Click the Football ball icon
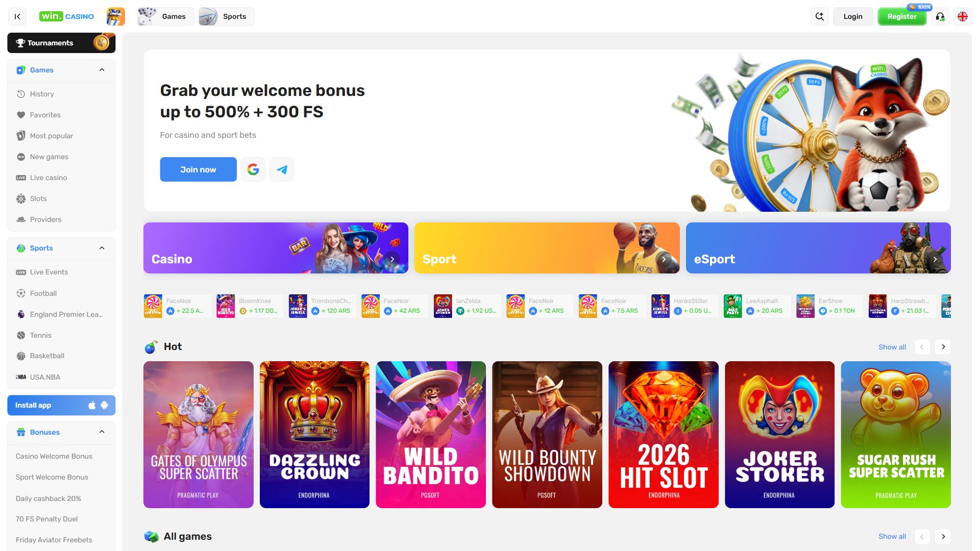Screen dimensions: 980x551 click(21, 293)
